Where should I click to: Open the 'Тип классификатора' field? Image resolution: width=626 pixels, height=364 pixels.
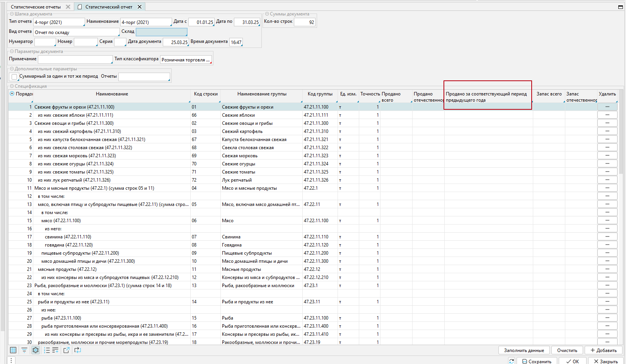click(186, 60)
